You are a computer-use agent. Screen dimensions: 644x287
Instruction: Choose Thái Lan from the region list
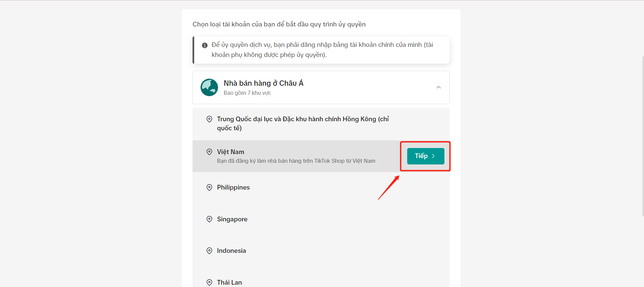[321, 283]
